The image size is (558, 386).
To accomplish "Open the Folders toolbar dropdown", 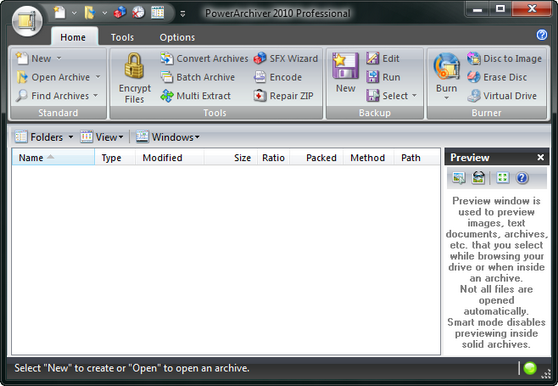I will click(44, 137).
